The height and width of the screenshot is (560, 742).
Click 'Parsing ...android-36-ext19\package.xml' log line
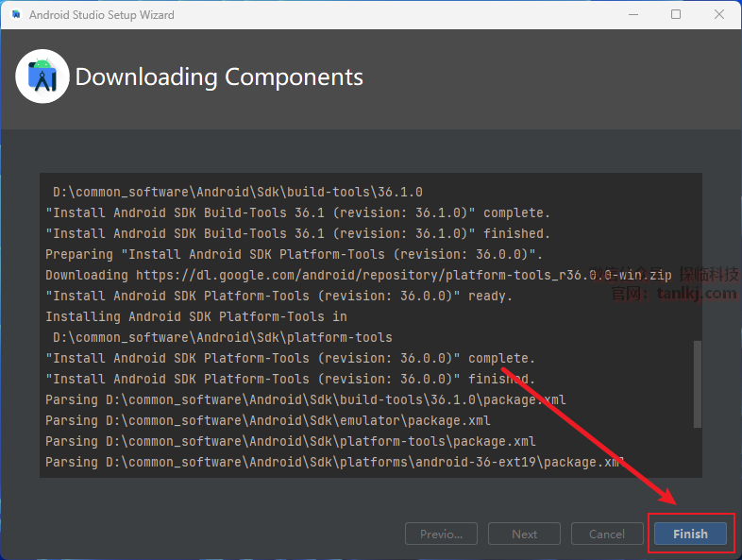tap(334, 462)
